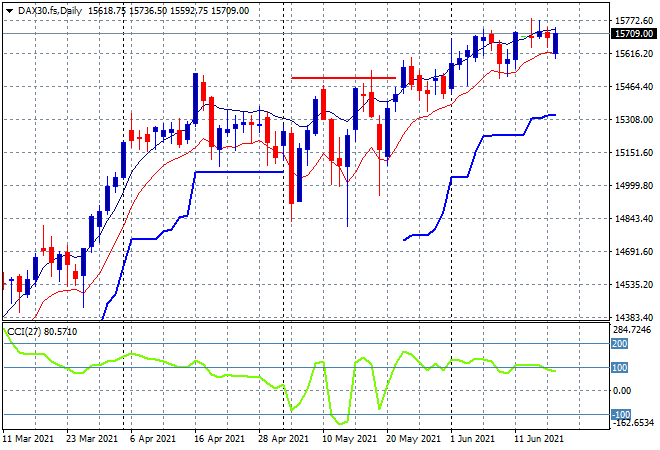Click the CCI -100 level marker
This screenshot has height=450, width=660.
click(621, 415)
